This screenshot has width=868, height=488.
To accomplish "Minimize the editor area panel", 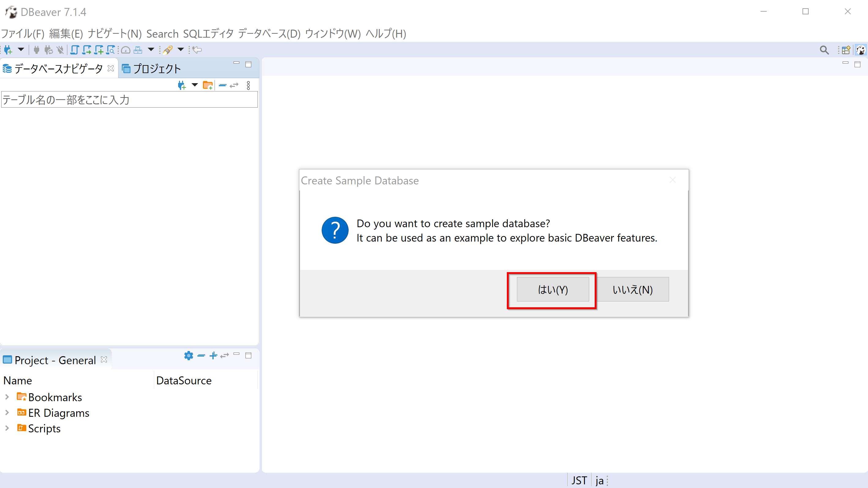I will tap(845, 63).
